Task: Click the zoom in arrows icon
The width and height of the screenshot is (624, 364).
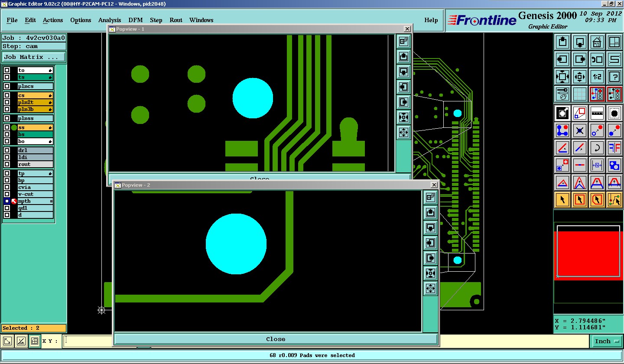Action: [x=562, y=77]
